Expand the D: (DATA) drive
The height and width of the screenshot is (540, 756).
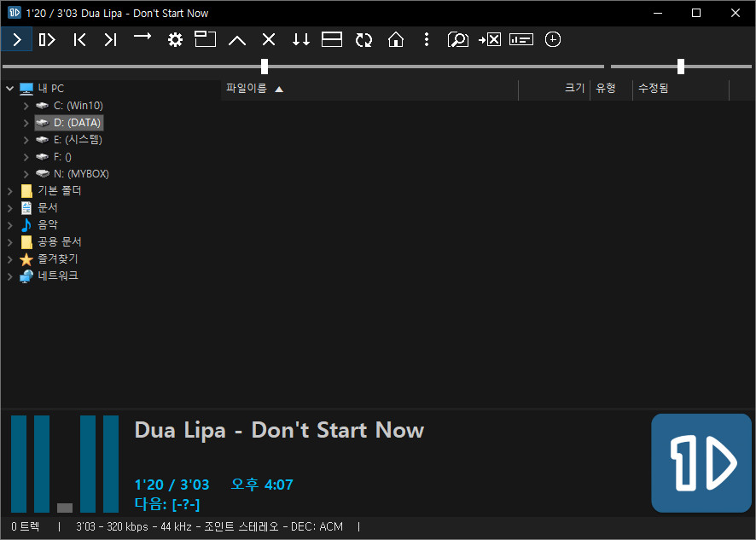[26, 123]
